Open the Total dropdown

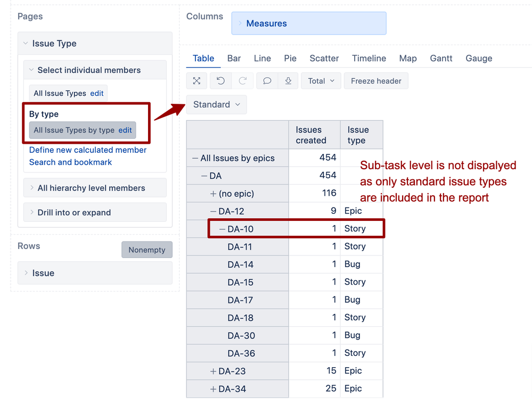pos(321,81)
